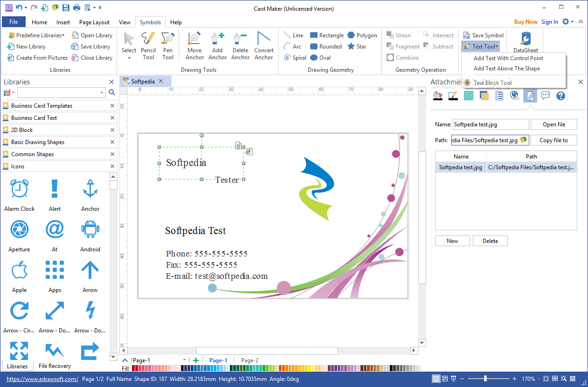Viewport: 588px width, 387px height.
Task: Click the attachment Name input field
Action: click(491, 124)
